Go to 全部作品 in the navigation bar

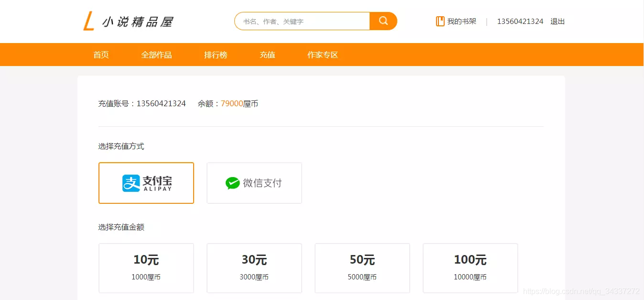click(156, 55)
